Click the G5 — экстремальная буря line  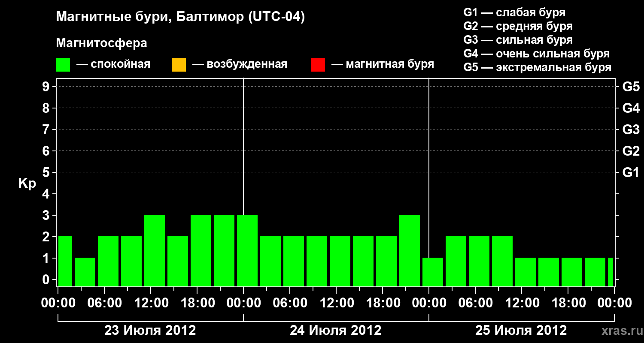[538, 67]
